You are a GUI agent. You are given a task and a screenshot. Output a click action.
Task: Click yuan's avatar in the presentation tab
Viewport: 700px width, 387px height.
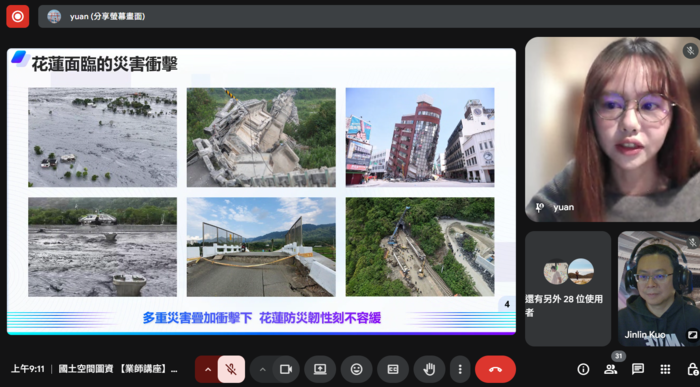point(54,17)
